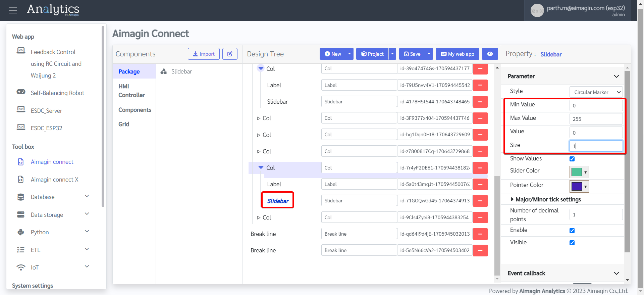
Task: Delete row id-7r4yF2DE61 Col with minus button
Action: pos(480,168)
